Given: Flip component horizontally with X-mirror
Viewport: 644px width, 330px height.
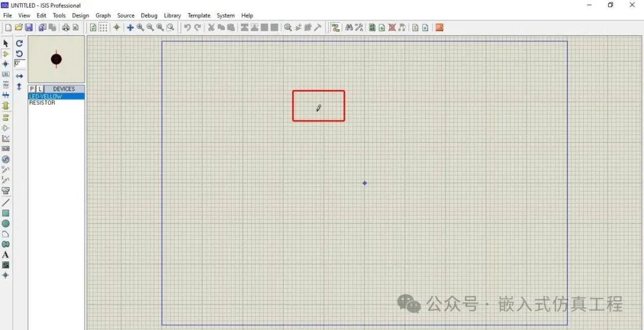Looking at the screenshot, I should (19, 76).
